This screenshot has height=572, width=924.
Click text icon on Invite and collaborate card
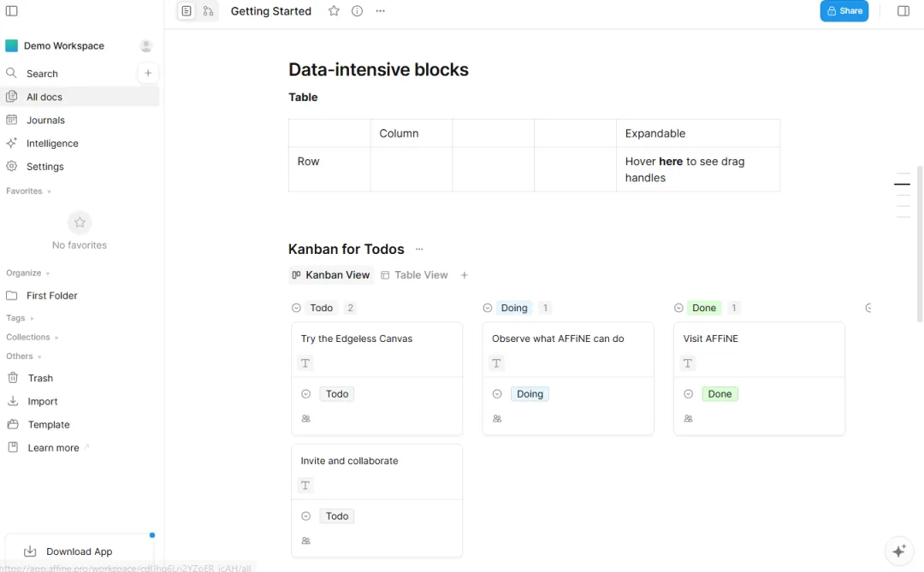pyautogui.click(x=305, y=486)
